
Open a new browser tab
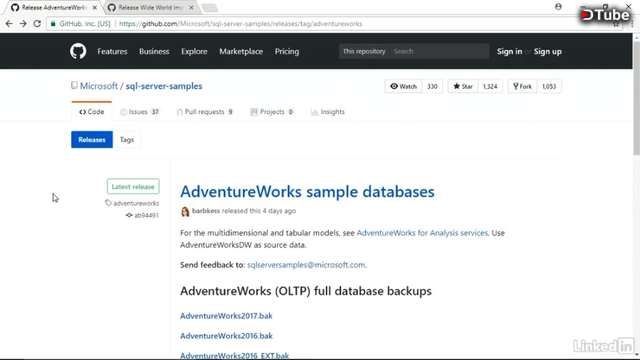click(210, 8)
